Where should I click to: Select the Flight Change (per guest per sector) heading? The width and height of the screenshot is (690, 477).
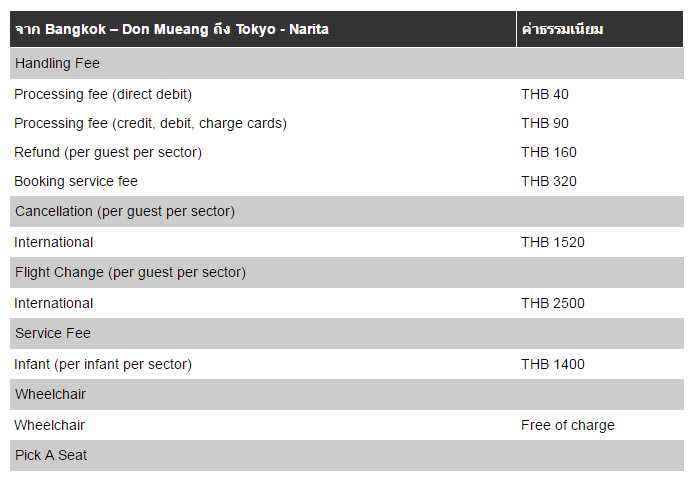coord(130,272)
